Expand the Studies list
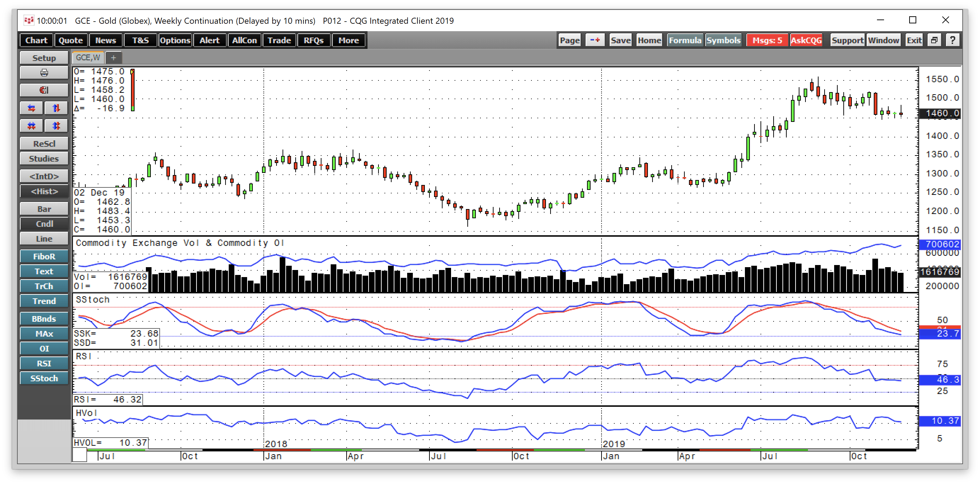Viewport: 980px width, 484px height. point(44,158)
